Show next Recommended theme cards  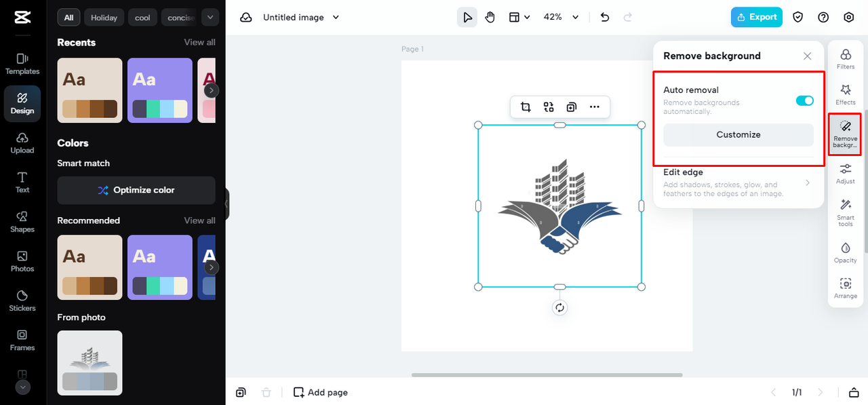point(212,267)
